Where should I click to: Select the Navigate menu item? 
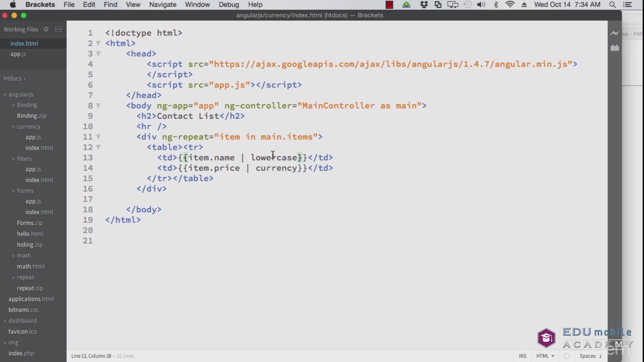point(162,4)
